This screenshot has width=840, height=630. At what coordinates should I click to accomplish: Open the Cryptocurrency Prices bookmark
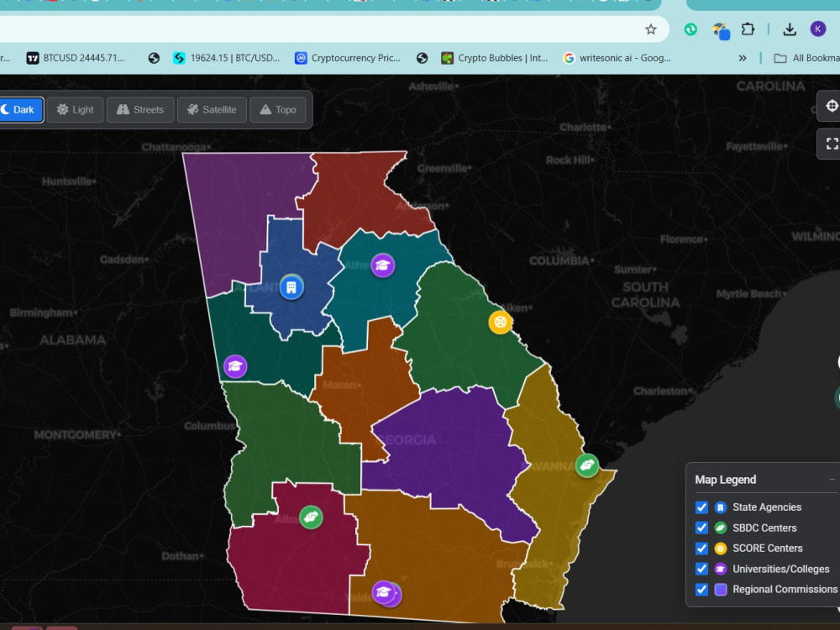pyautogui.click(x=347, y=58)
